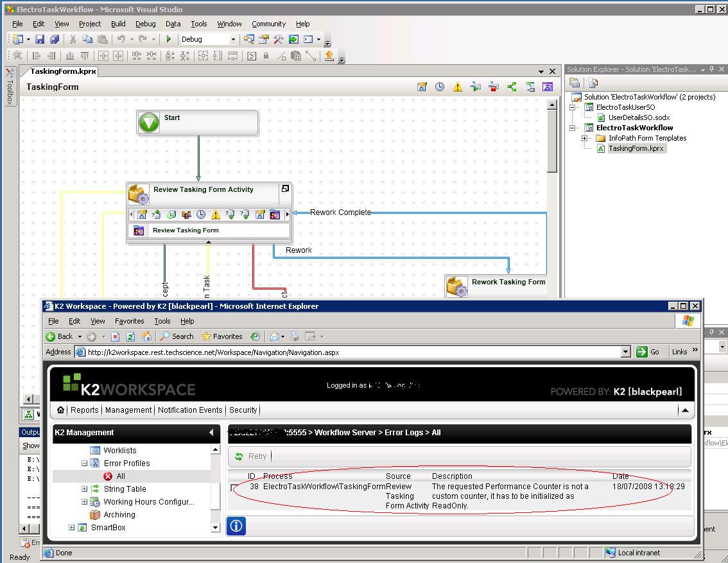Select Worklists in K2 Management tree
The image size is (728, 563).
tap(120, 450)
